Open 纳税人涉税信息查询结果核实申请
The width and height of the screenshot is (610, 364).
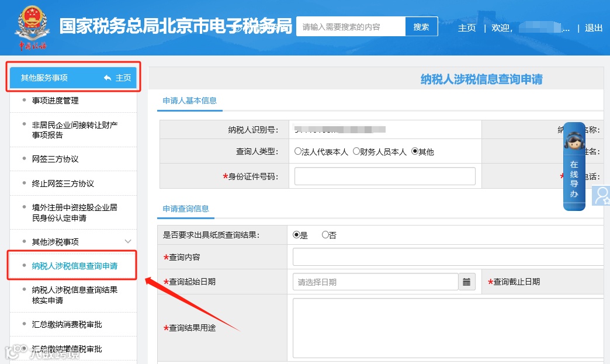click(75, 295)
